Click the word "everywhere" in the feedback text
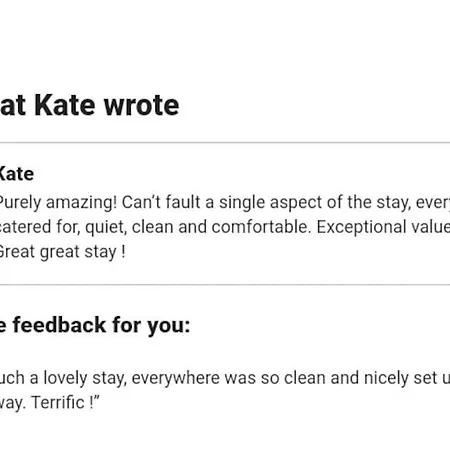This screenshot has width=450, height=450. click(176, 379)
